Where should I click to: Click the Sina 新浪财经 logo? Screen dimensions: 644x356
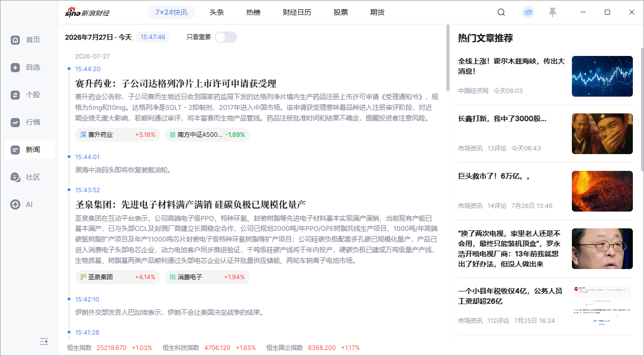[x=87, y=12]
